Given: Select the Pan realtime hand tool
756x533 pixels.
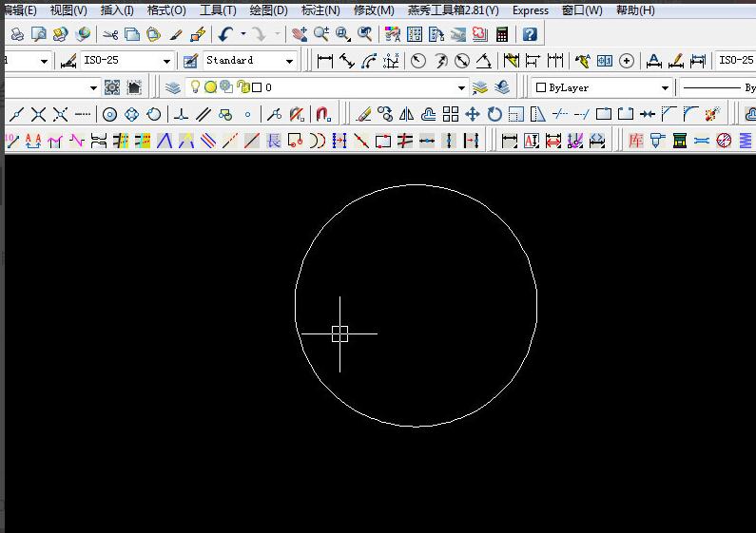Looking at the screenshot, I should click(x=300, y=34).
